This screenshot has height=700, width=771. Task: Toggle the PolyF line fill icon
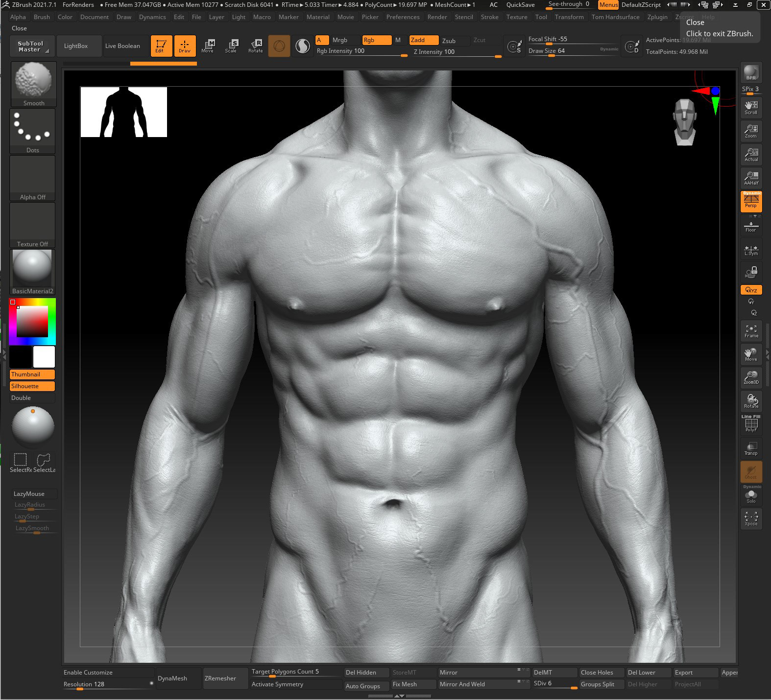coord(751,424)
